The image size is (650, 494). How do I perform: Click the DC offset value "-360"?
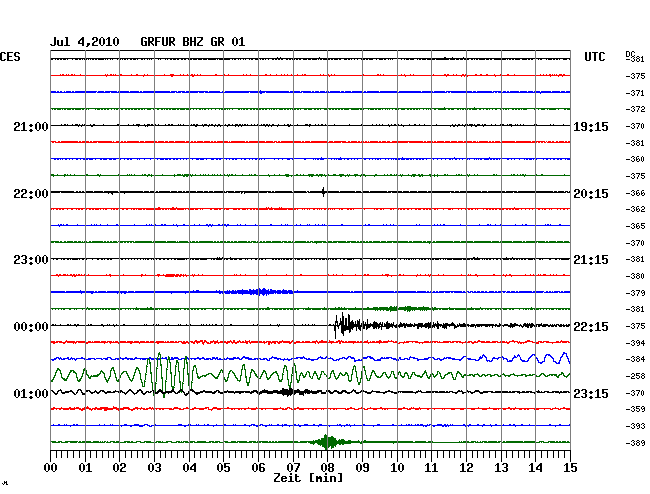(635, 159)
